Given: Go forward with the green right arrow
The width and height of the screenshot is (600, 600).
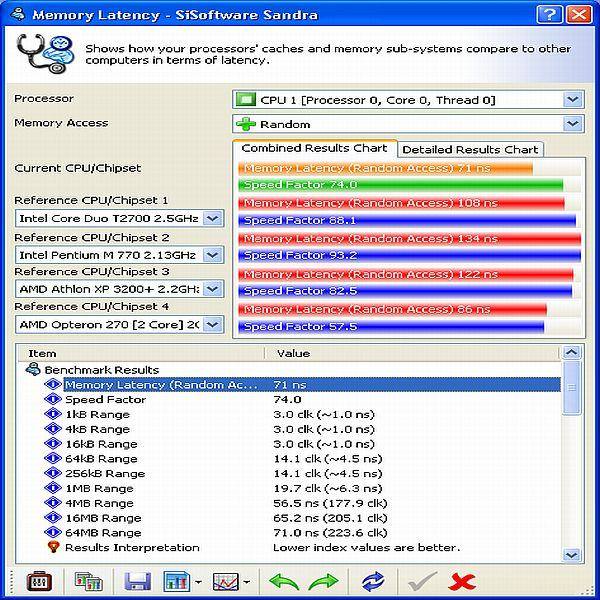Looking at the screenshot, I should pos(323,582).
